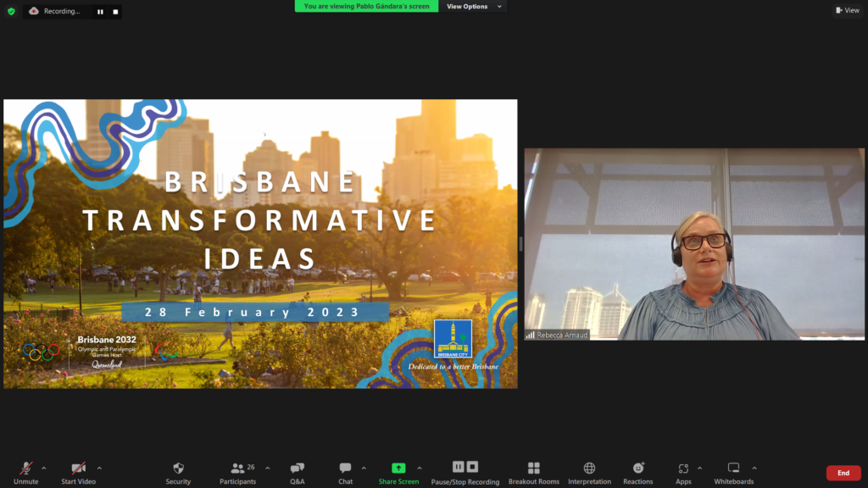Viewport: 868px width, 488px height.
Task: Open the Chat panel
Action: click(345, 472)
